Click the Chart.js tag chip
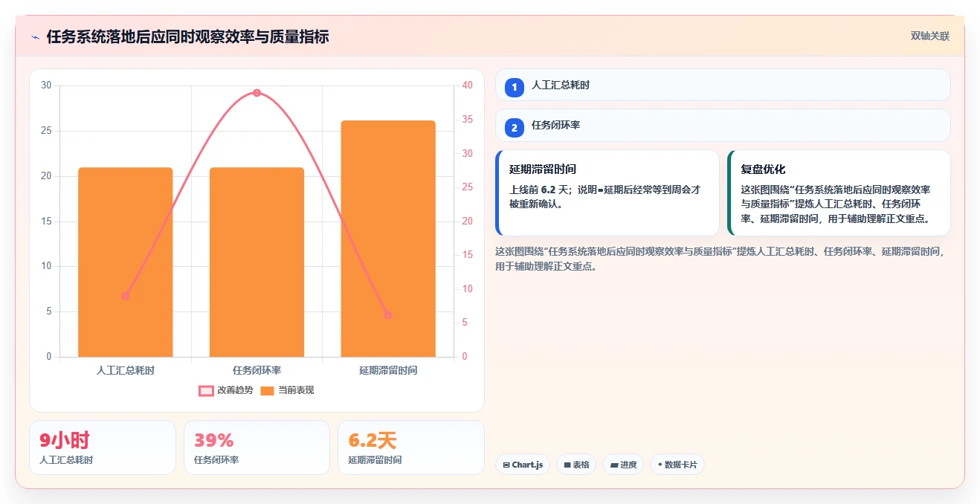 [523, 465]
